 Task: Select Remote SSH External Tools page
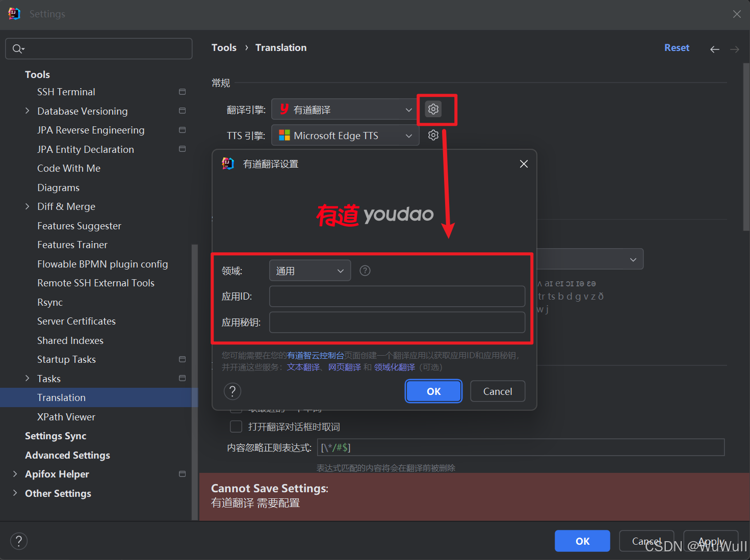[x=96, y=283]
